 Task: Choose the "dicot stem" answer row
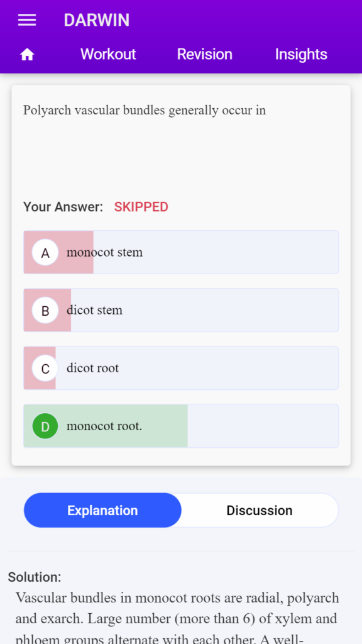pyautogui.click(x=181, y=310)
